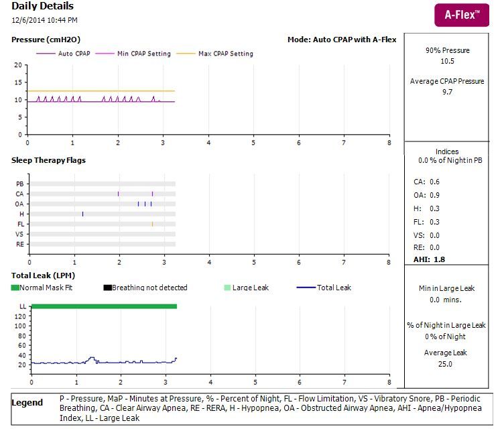Viewport: 504px width, 431px height.
Task: Click the Max CPAP Setting legend line
Action: pos(186,54)
